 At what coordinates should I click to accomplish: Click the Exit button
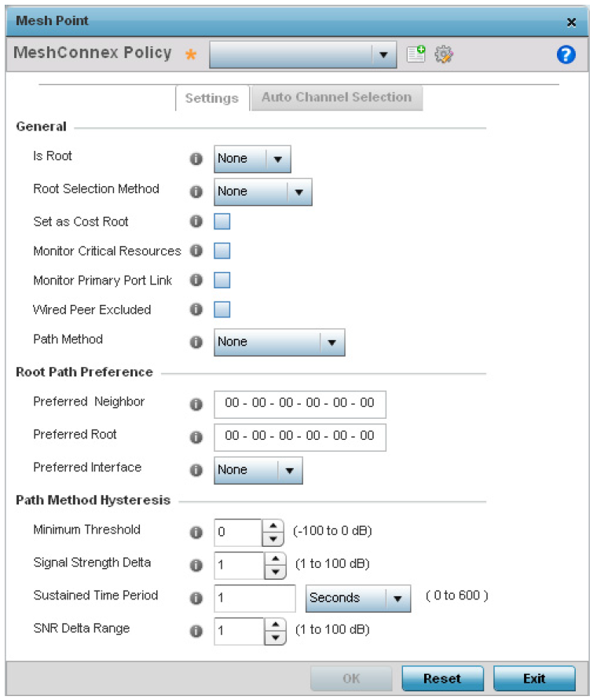534,678
